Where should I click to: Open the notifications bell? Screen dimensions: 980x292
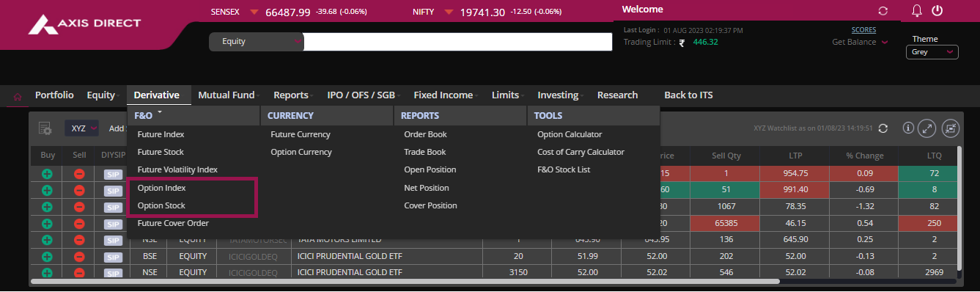[x=916, y=11]
